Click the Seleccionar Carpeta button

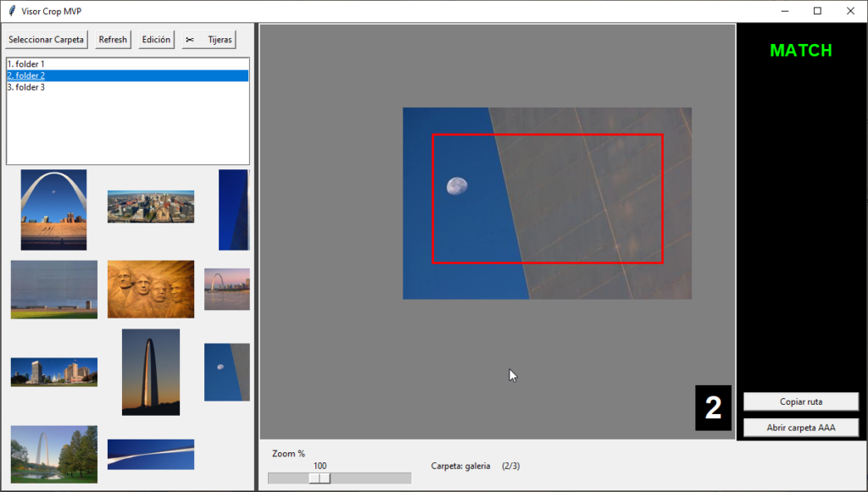click(47, 40)
